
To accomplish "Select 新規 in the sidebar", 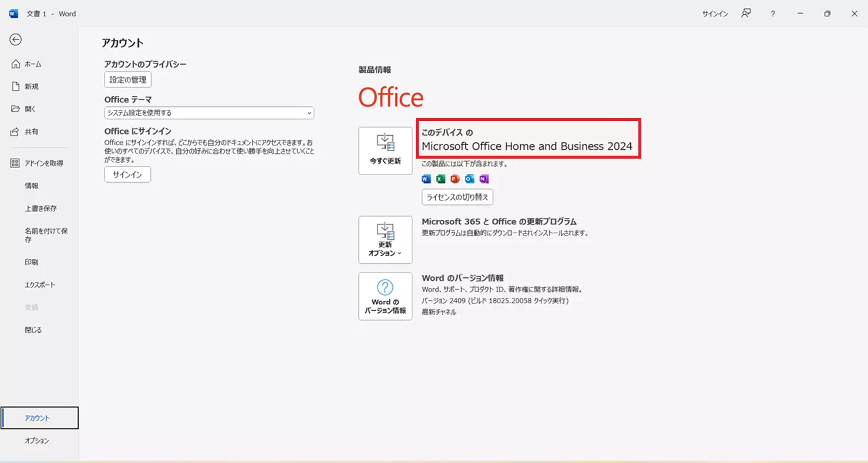I will 32,86.
